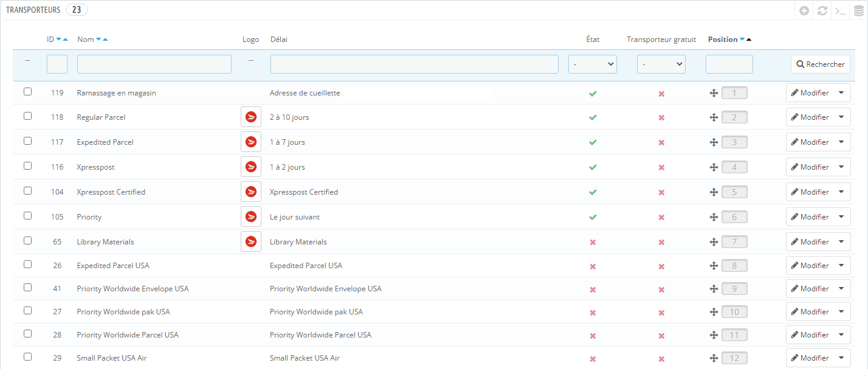868x377 pixels.
Task: Refresh the carrier list
Action: coord(822,10)
